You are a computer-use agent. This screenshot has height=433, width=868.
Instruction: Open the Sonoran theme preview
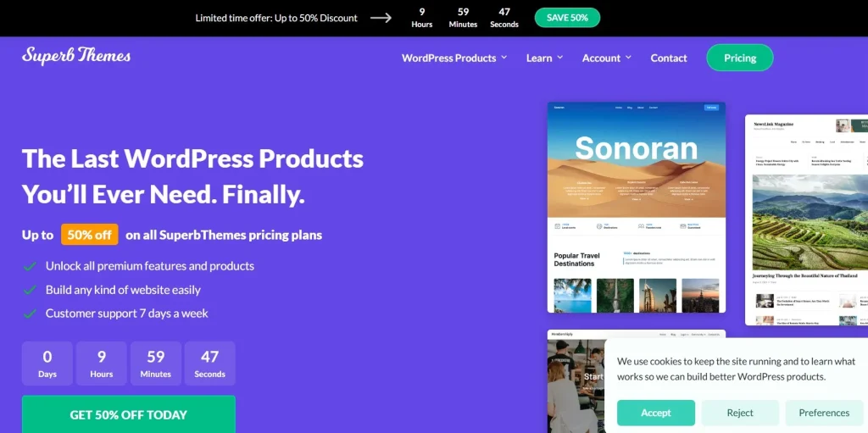click(636, 207)
